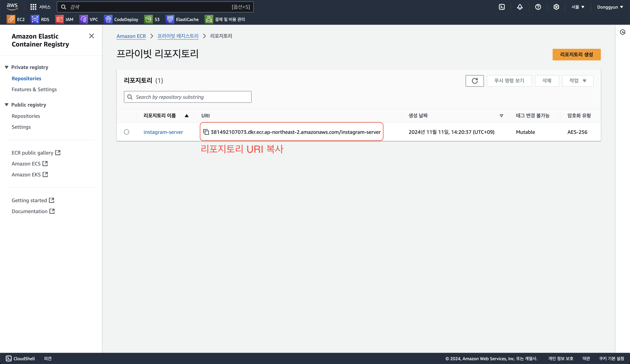Open the instagram-server repository link
Image resolution: width=630 pixels, height=364 pixels.
point(163,132)
